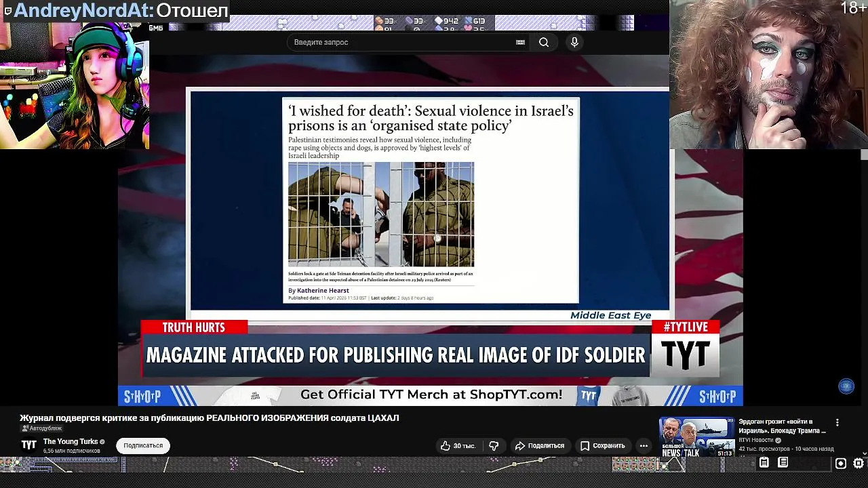Open 'Эрдоган грозит войти в Израиль' video title
The image size is (868, 488).
pyautogui.click(x=782, y=426)
